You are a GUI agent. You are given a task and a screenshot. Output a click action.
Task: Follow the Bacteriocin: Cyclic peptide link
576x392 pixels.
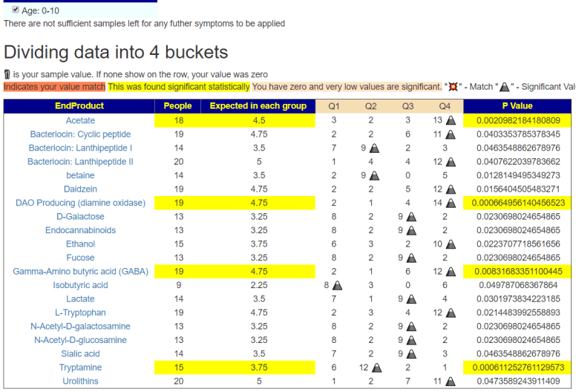(80, 134)
